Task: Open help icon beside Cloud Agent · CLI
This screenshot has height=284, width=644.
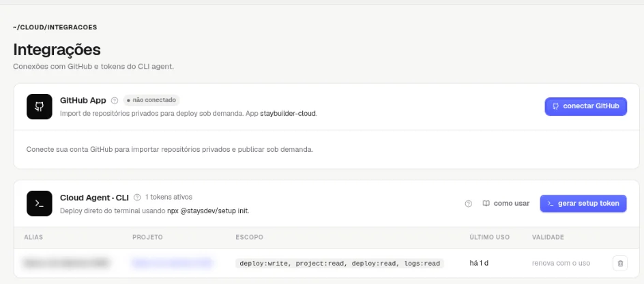Action: 137,197
